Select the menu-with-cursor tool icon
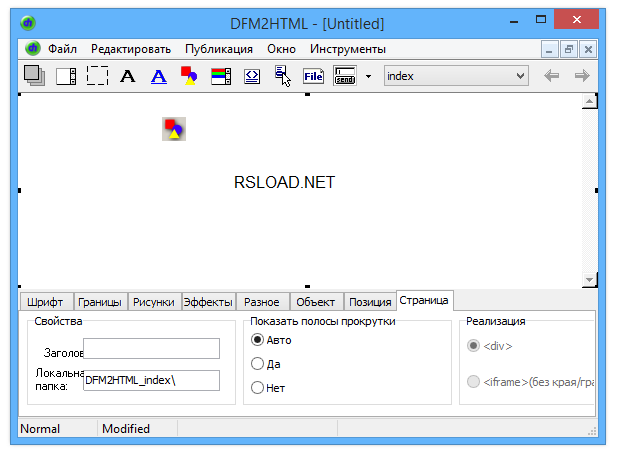Screen dimensions: 632x462 click(x=283, y=76)
